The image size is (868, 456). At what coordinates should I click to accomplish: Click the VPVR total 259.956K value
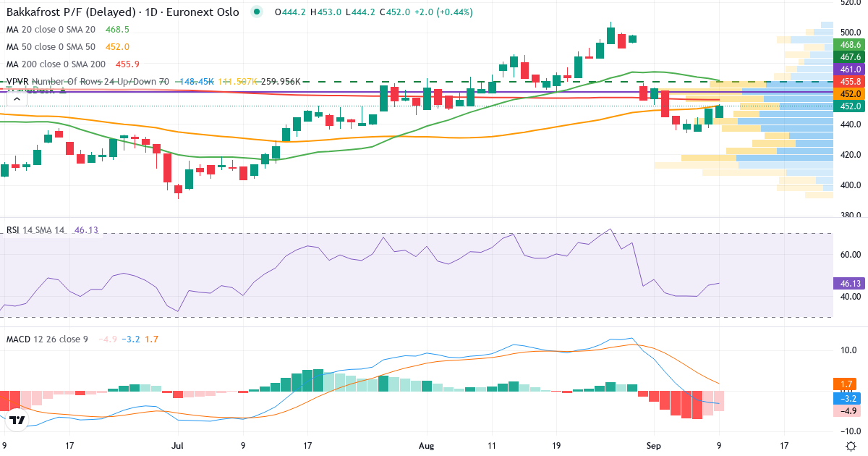point(281,82)
